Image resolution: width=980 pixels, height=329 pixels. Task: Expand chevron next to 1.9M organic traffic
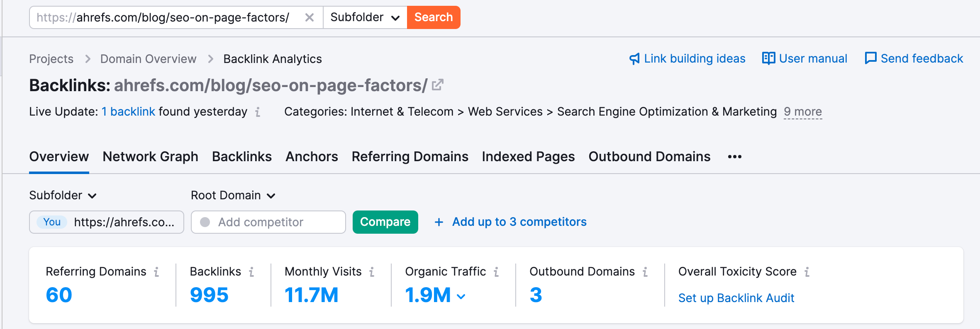click(461, 296)
